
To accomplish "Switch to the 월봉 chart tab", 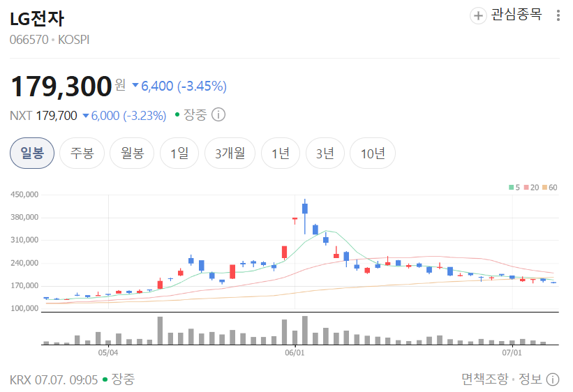I will click(133, 153).
